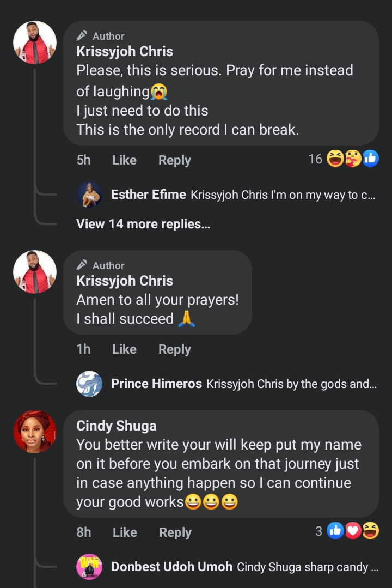Expand Prince Himeros's truncated reply
The width and height of the screenshot is (392, 588).
291,384
